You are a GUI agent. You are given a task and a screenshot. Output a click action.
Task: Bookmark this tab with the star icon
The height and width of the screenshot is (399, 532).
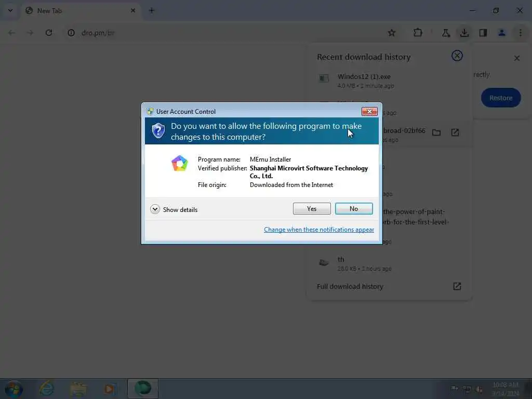pyautogui.click(x=392, y=33)
